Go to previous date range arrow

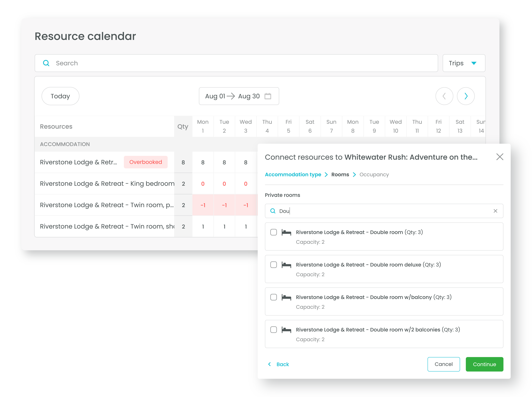[x=444, y=96]
